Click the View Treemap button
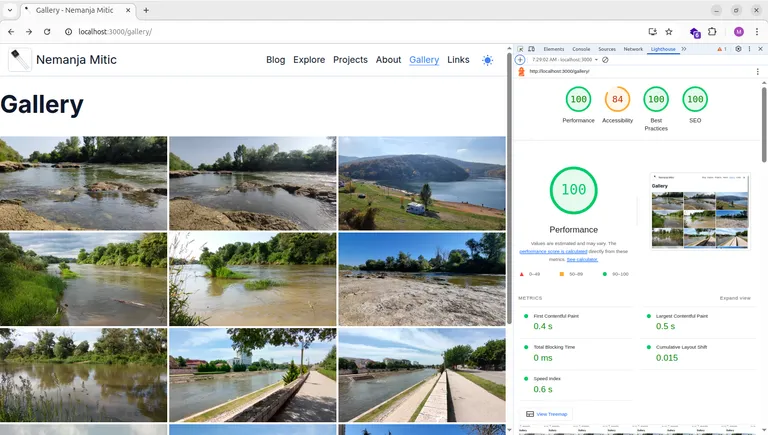Screen dimensions: 768x435 tap(547, 414)
